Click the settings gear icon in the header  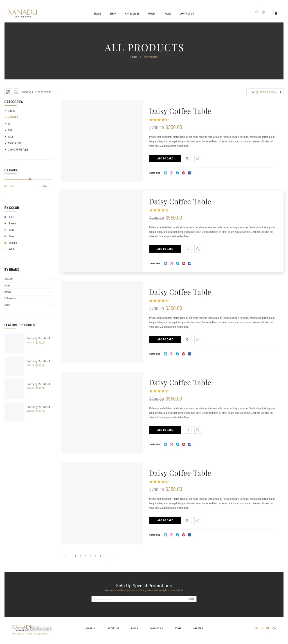pyautogui.click(x=263, y=12)
